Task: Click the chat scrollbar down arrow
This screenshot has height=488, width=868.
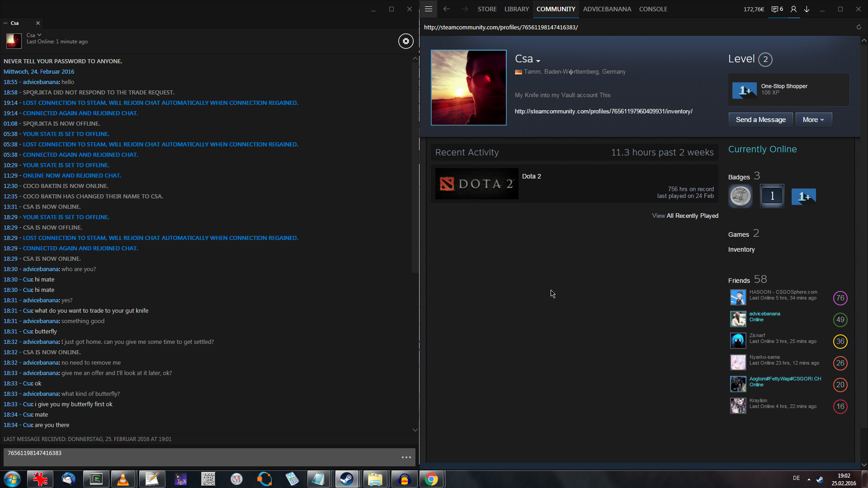Action: pos(415,430)
